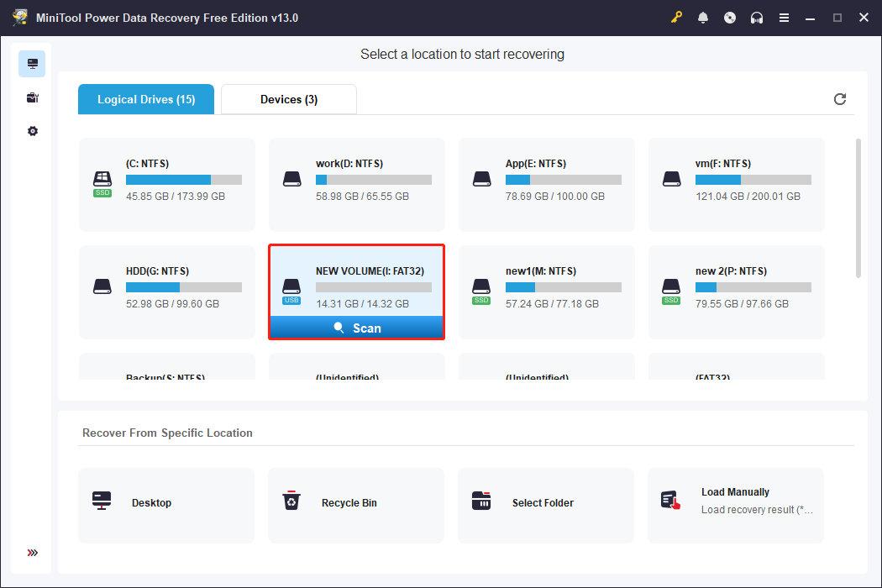The width and height of the screenshot is (882, 588).
Task: Choose Recycle Bin recovery location
Action: (x=356, y=506)
